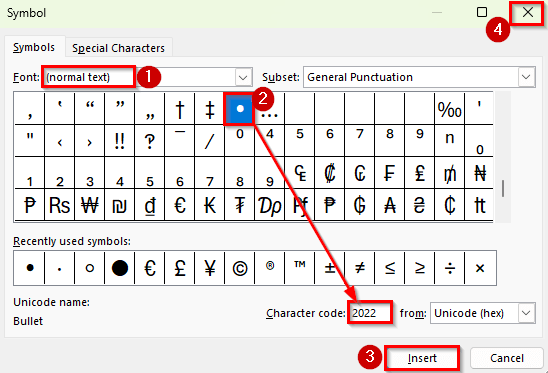
Task: Choose the not-equal sign
Action: point(359,268)
